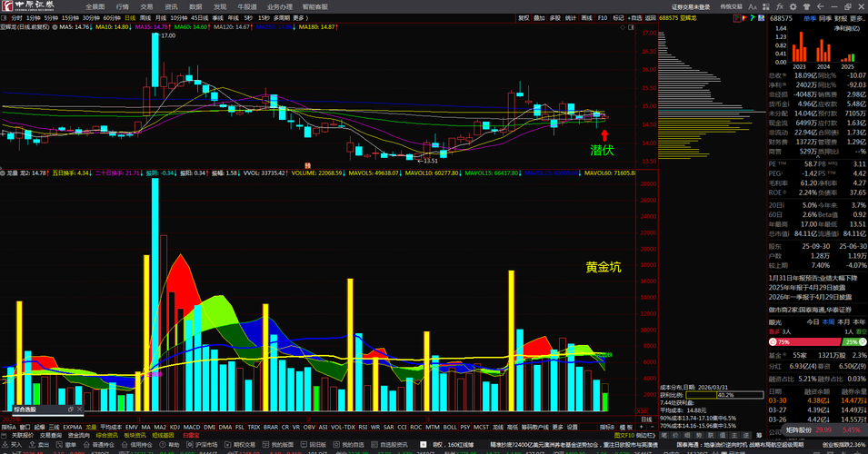Open the 多周期 multi-period option
The height and width of the screenshot is (454, 868).
(281, 18)
